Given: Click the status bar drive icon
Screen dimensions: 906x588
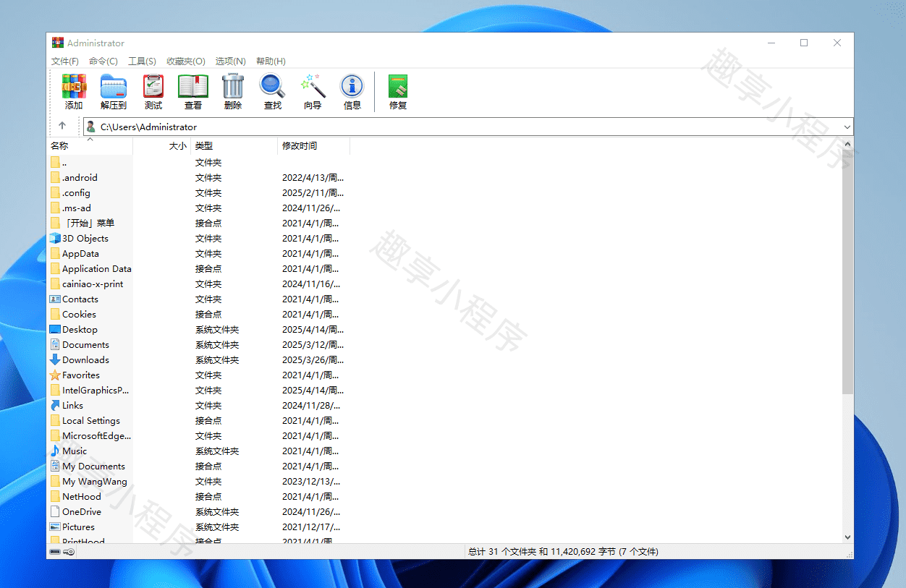Looking at the screenshot, I should click(55, 552).
